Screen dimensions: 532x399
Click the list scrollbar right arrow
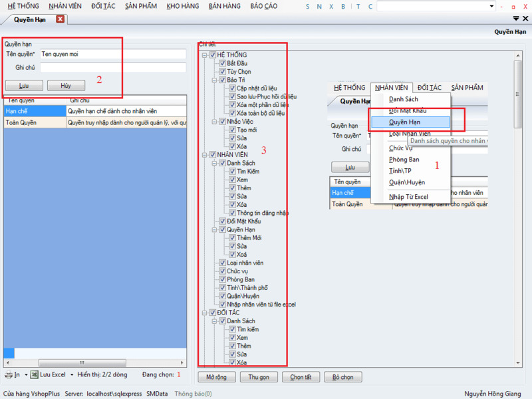tap(182, 362)
